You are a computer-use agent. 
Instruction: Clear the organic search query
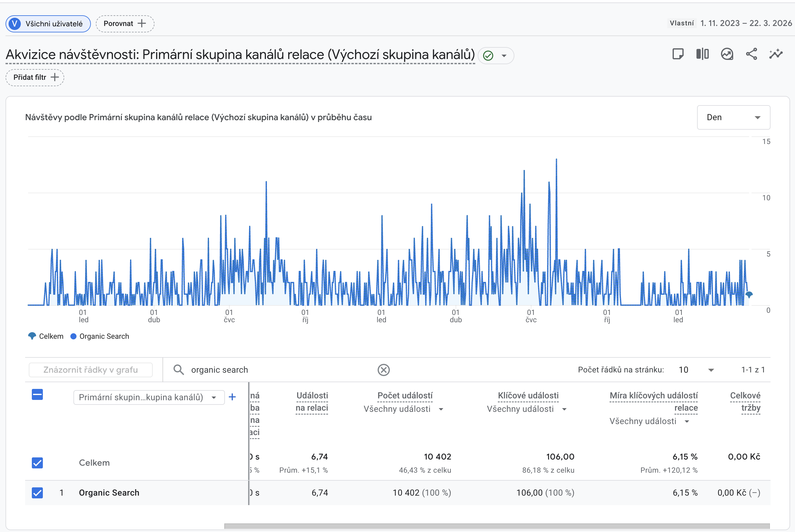pyautogui.click(x=383, y=370)
